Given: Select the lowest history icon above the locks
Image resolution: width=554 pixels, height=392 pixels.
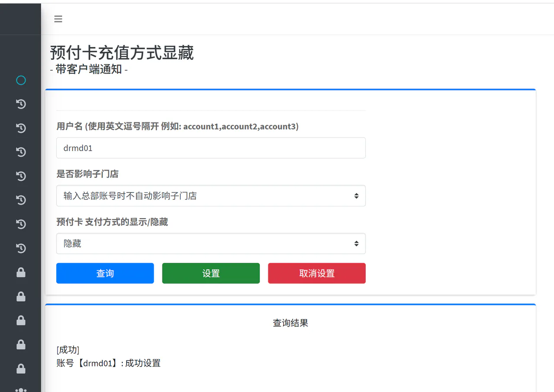Looking at the screenshot, I should click(x=21, y=248).
